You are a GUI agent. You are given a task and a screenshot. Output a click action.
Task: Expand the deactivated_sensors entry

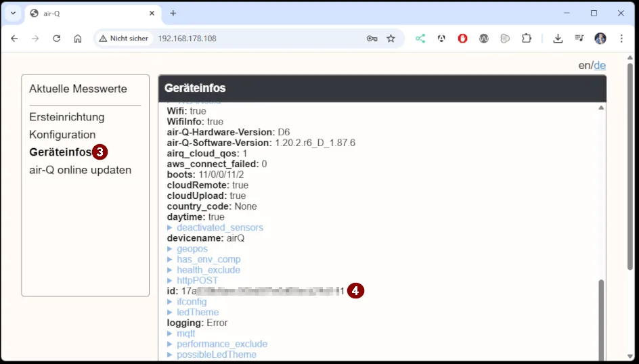pos(219,228)
